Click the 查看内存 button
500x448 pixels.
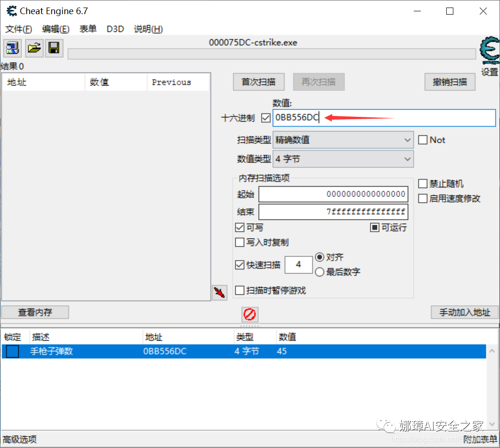point(35,312)
